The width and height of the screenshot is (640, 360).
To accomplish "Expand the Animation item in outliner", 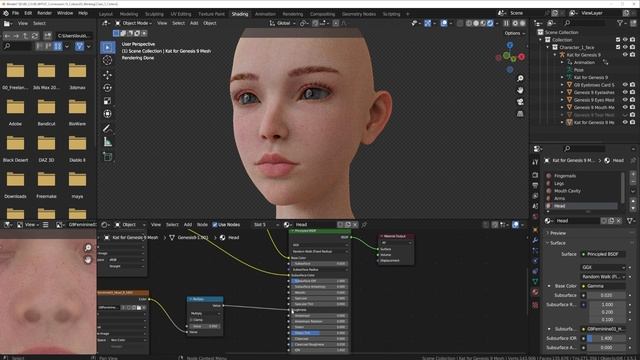I will (562, 62).
